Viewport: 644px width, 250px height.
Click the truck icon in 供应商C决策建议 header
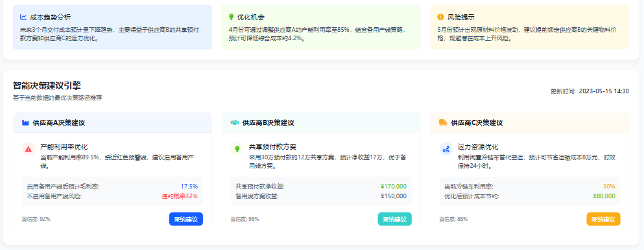coord(443,122)
